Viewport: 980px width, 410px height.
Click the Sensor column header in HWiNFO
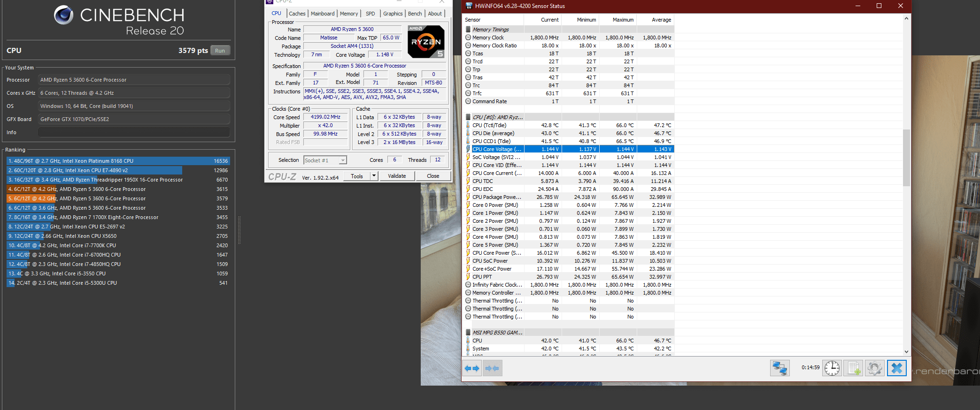494,20
